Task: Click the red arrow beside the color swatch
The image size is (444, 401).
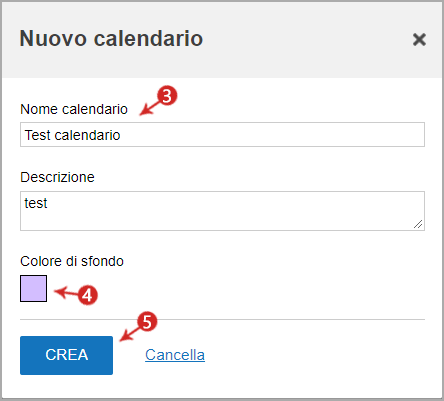Action: point(66,293)
